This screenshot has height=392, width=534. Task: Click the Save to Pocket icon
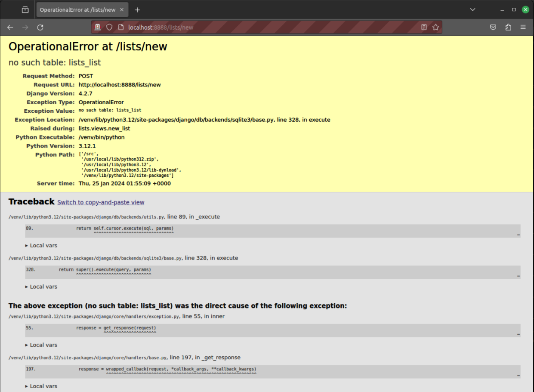click(493, 27)
